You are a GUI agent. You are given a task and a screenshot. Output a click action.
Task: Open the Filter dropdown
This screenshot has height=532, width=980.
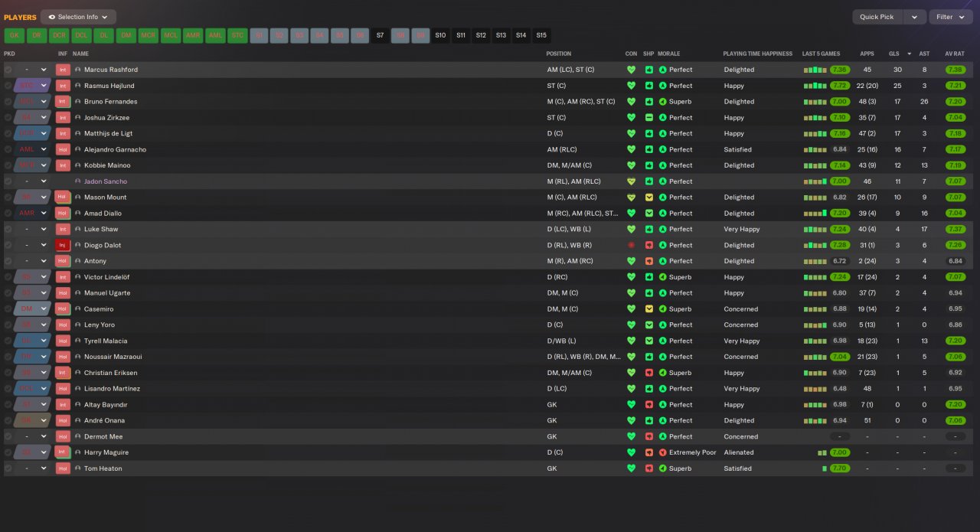pos(951,17)
